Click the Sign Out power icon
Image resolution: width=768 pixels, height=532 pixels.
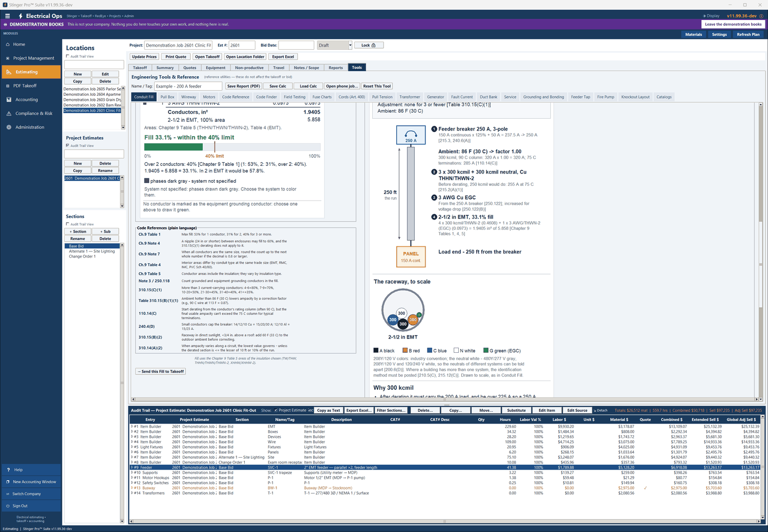(x=8, y=506)
